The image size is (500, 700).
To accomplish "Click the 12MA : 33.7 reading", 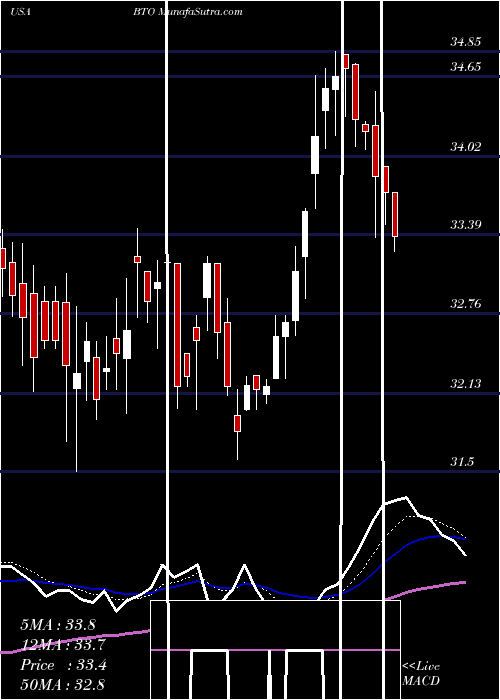I will 63,645.
